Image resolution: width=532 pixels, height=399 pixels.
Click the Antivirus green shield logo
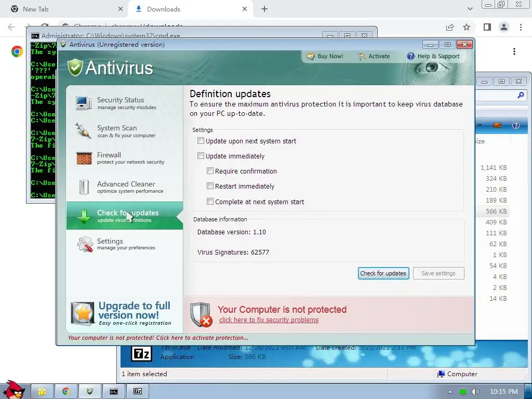(x=75, y=67)
